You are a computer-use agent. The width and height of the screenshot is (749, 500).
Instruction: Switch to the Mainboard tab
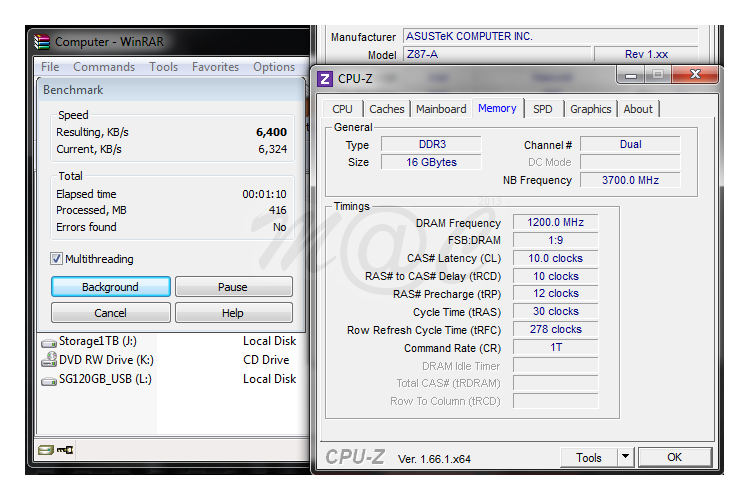[x=441, y=109]
